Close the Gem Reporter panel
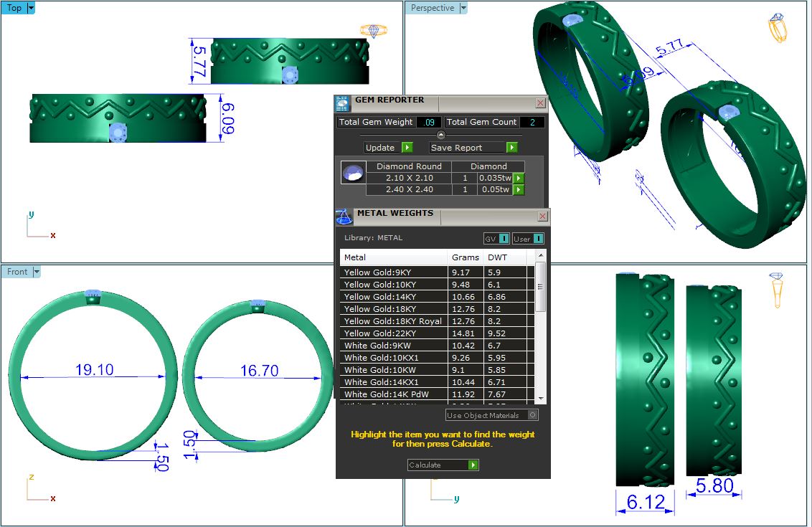 point(540,103)
